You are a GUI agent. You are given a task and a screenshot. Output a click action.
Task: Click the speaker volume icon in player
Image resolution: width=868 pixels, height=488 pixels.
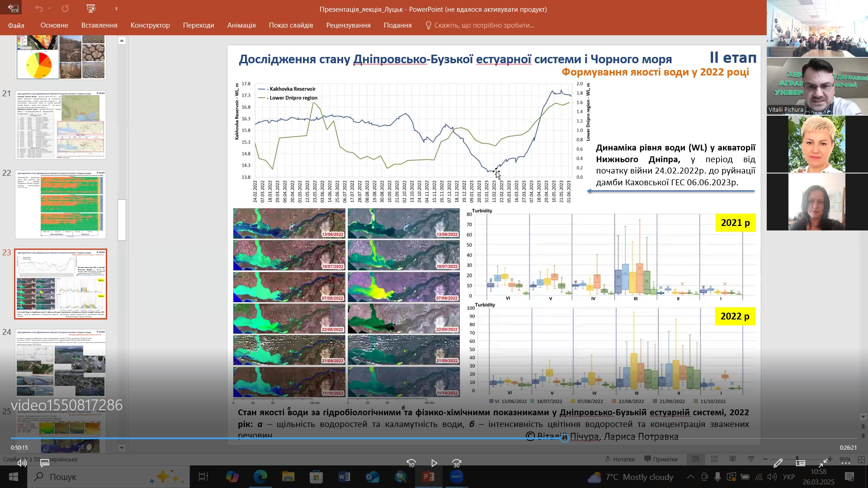click(x=22, y=463)
